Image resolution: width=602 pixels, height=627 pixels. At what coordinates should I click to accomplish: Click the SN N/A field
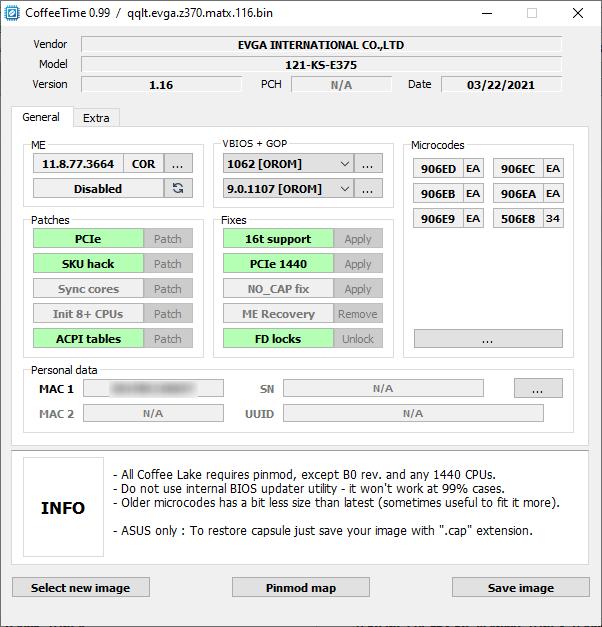(x=383, y=388)
